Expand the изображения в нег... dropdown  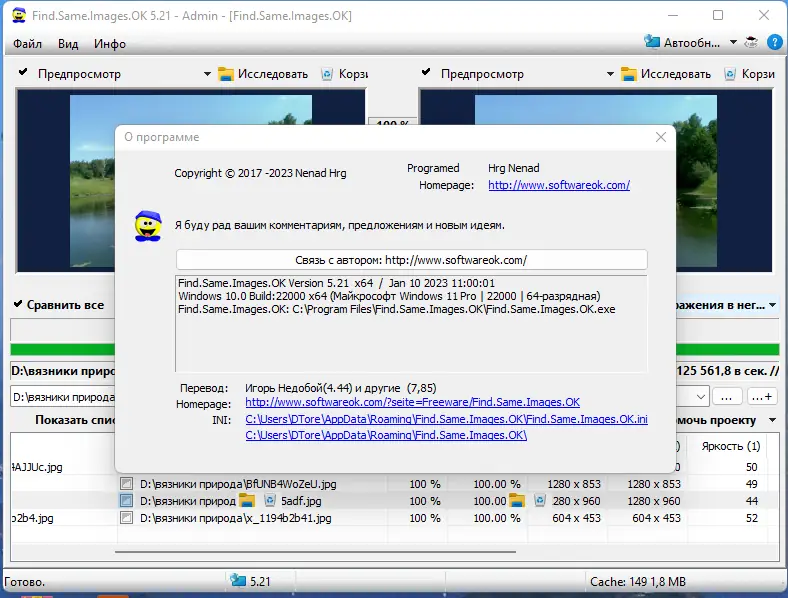pyautogui.click(x=772, y=305)
